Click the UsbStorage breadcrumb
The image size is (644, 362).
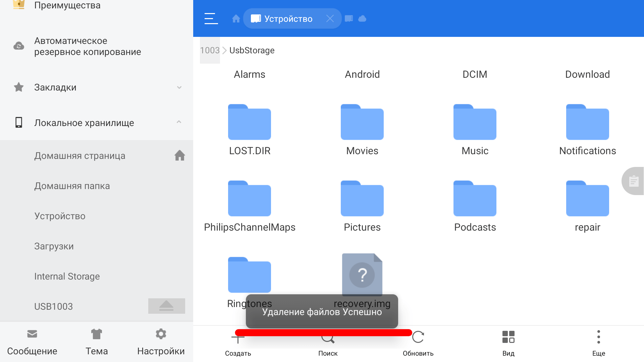click(x=252, y=50)
